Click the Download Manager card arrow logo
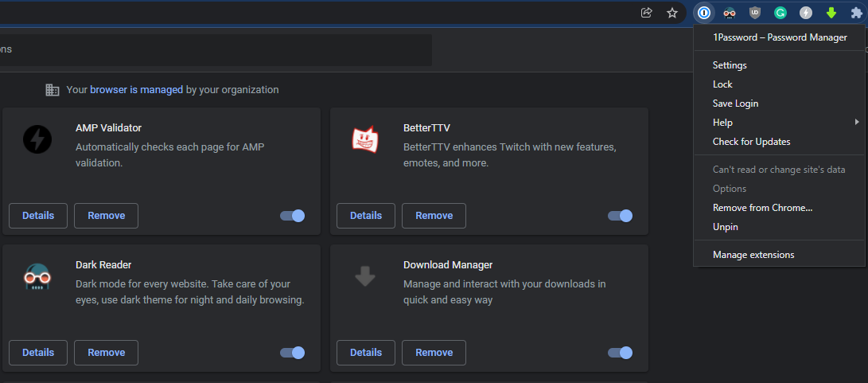 [365, 276]
